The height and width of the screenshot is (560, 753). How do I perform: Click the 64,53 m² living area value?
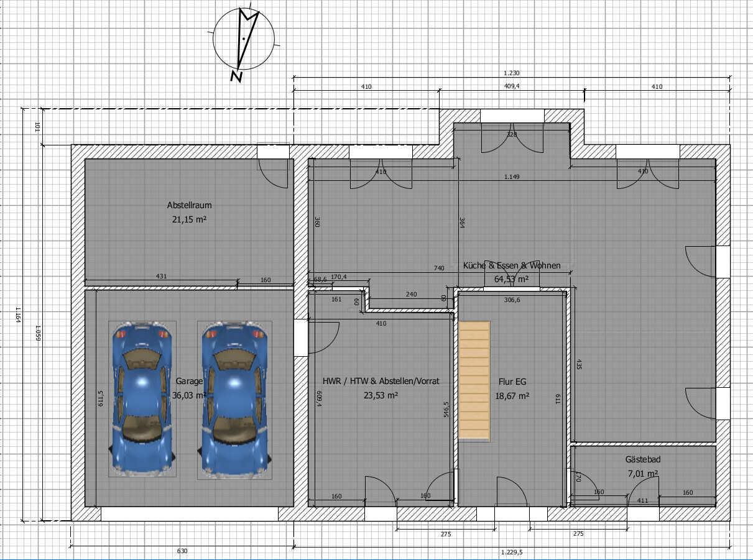click(511, 280)
